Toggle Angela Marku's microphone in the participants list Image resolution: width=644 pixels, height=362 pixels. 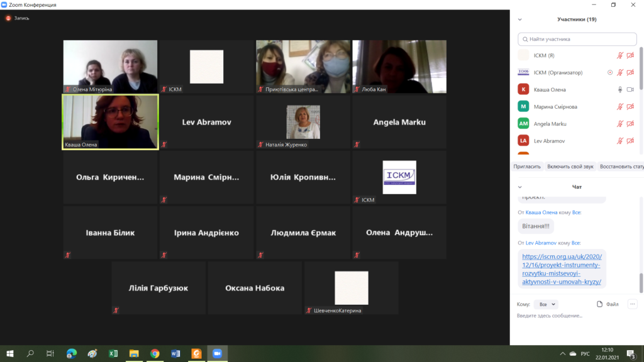tap(620, 124)
